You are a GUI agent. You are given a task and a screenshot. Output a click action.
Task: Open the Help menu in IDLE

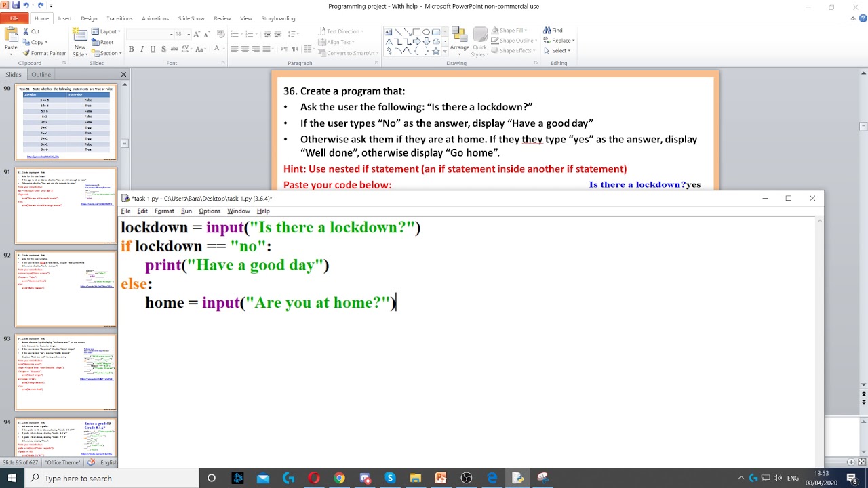pos(263,211)
